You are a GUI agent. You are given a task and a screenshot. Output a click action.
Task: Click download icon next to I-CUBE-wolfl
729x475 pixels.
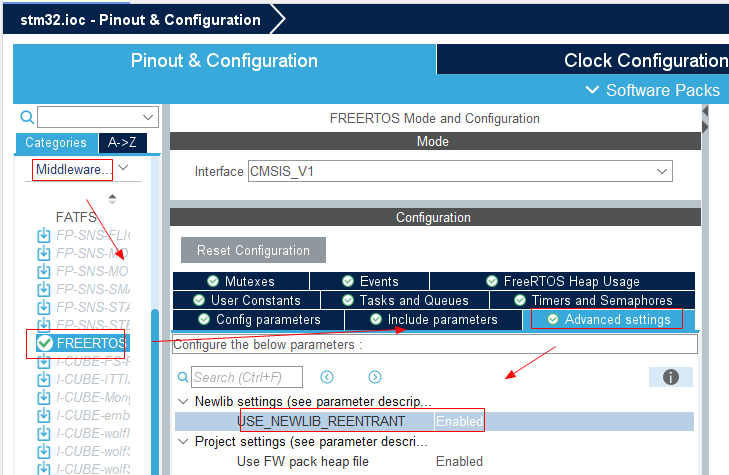44,434
